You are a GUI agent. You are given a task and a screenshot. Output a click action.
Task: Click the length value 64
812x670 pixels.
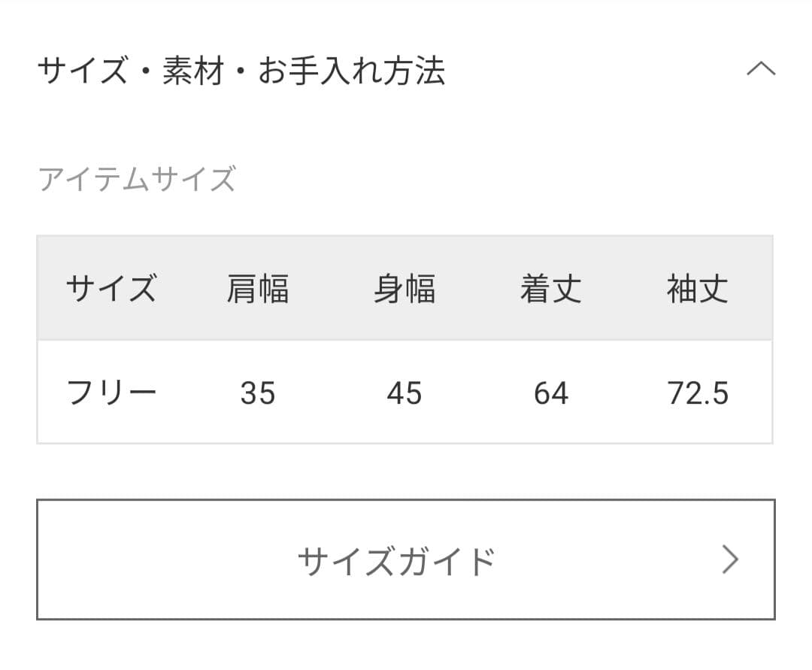[x=551, y=392]
